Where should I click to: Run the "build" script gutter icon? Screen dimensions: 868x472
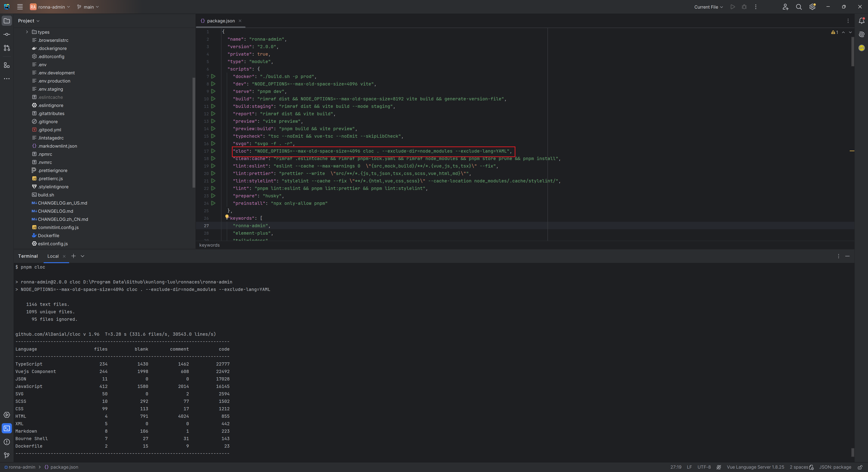pyautogui.click(x=213, y=99)
